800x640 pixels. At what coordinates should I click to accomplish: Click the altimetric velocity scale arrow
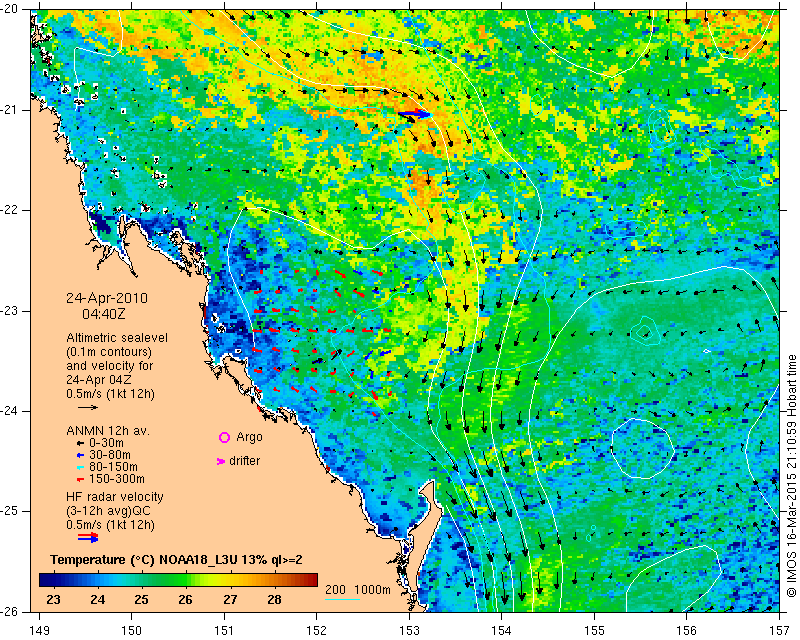[x=88, y=407]
